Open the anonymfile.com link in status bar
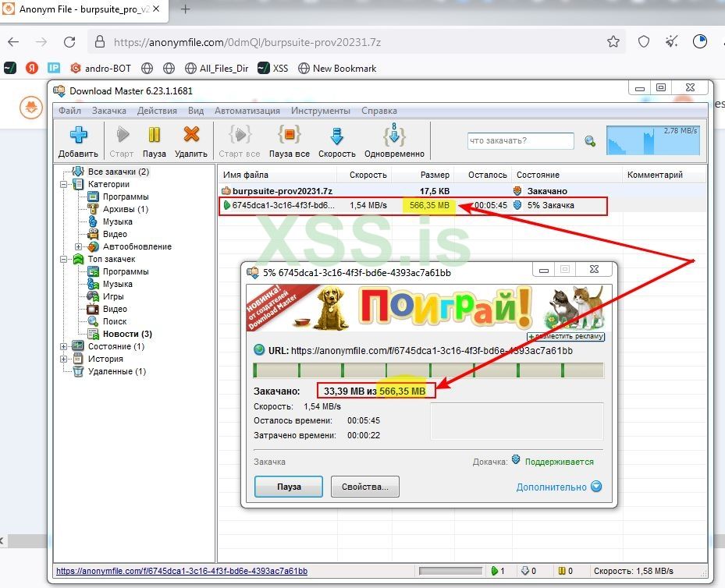The width and height of the screenshot is (725, 588). pos(182,572)
